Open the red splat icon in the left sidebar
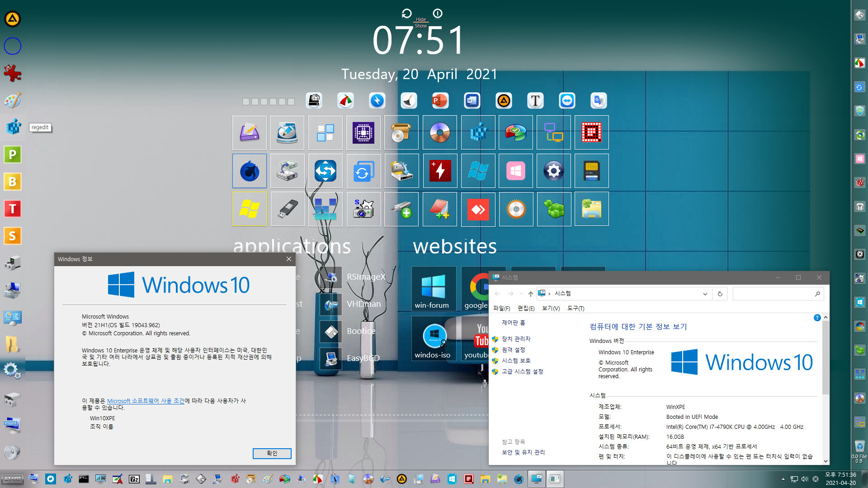Image resolution: width=868 pixels, height=488 pixels. tap(13, 73)
